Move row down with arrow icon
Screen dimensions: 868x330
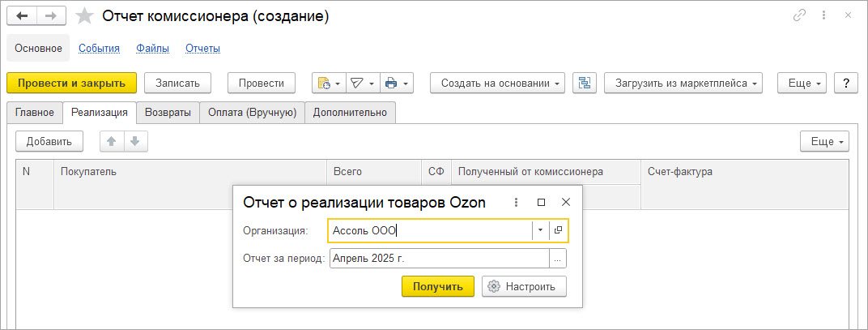click(134, 141)
